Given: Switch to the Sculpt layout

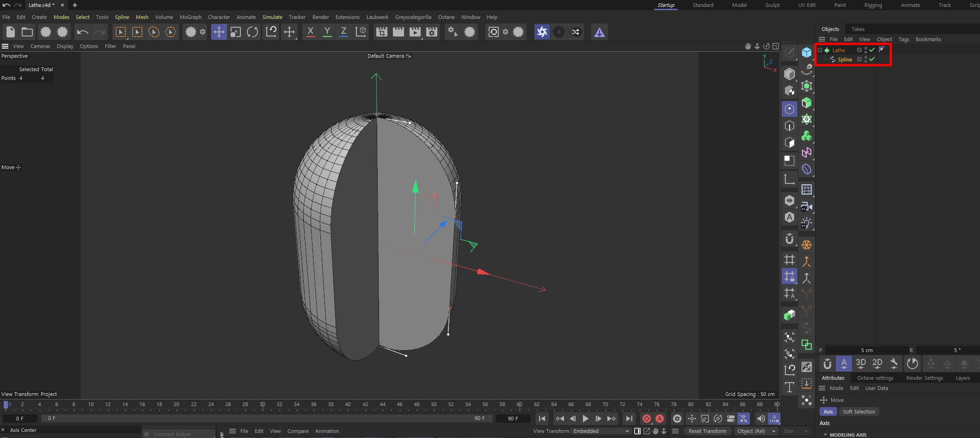Looking at the screenshot, I should (x=772, y=5).
